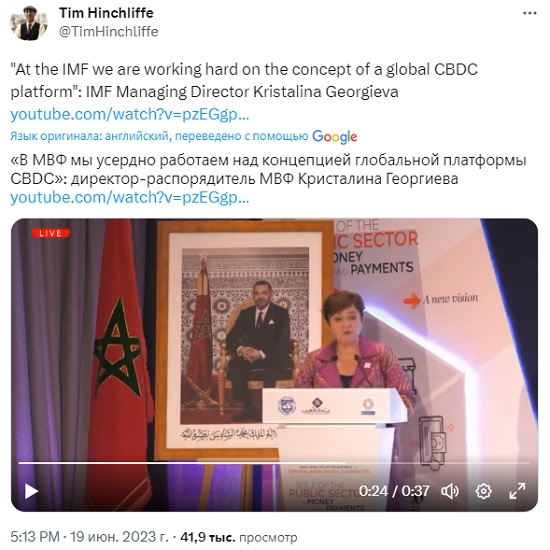Click the translated-from-English notice text
550x550 pixels.
159,136
